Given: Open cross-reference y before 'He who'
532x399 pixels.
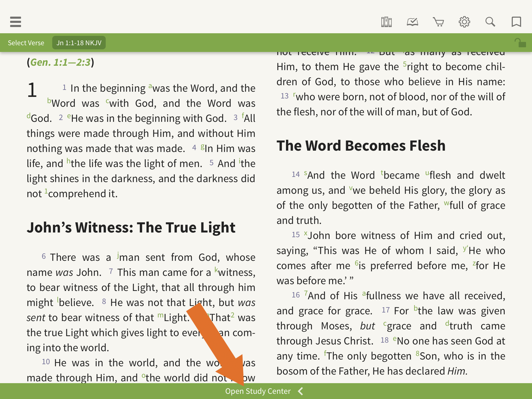Looking at the screenshot, I should click(x=465, y=249).
